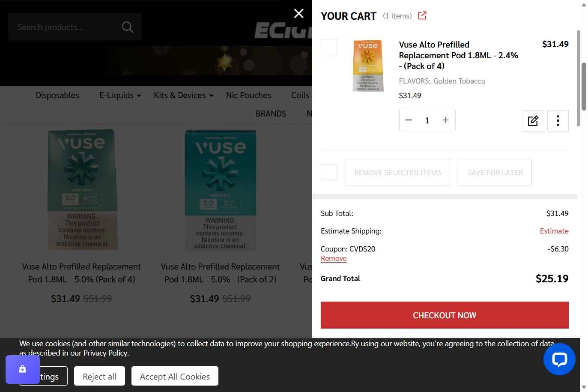Go to the BRANDS menu item
Screen dimensions: 588x392
(271, 114)
